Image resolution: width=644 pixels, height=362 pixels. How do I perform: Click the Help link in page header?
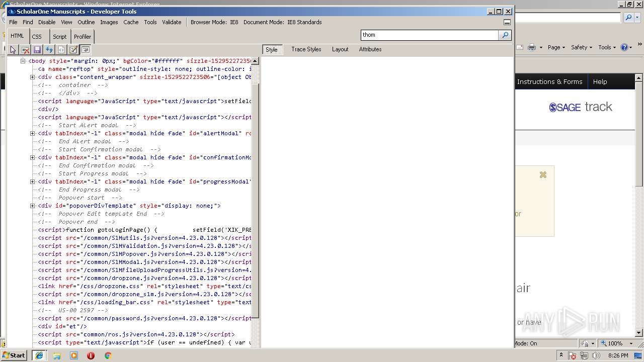600,82
